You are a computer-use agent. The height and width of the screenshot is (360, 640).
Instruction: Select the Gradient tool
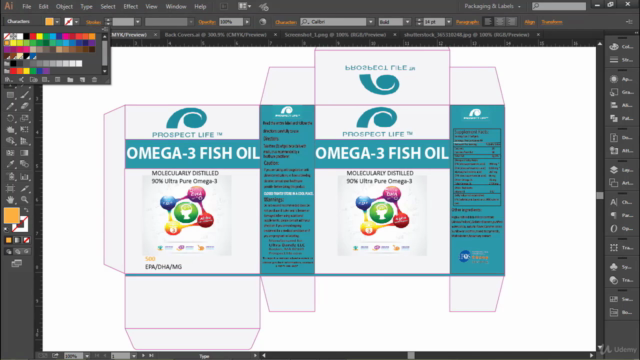pos(24,153)
